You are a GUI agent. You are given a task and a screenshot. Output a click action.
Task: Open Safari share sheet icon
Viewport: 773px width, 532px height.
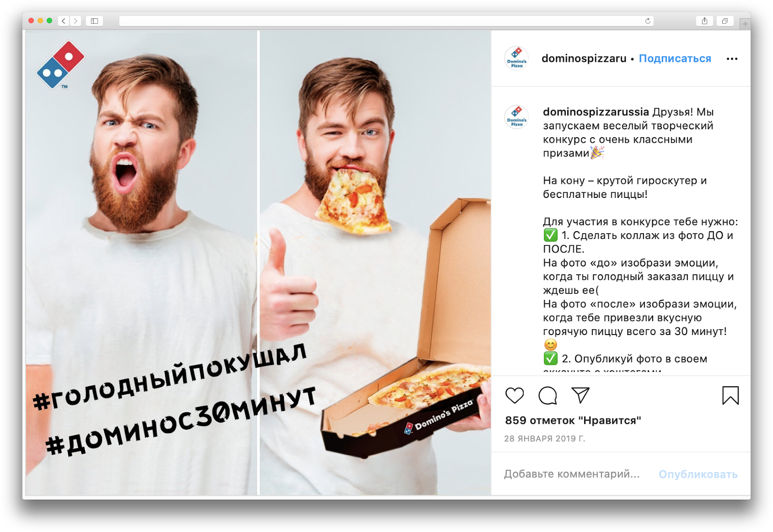click(x=704, y=21)
